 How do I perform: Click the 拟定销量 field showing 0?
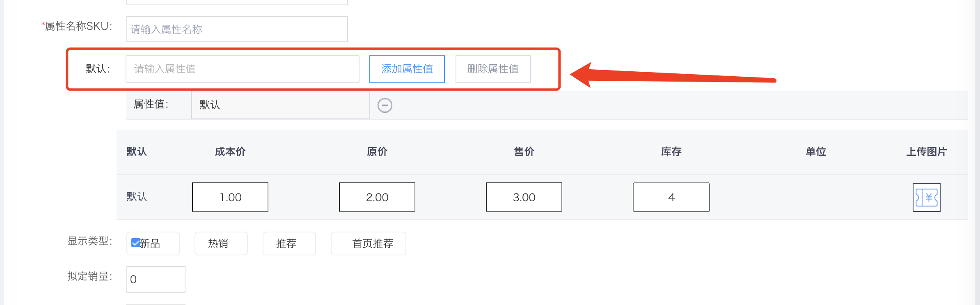pos(156,280)
